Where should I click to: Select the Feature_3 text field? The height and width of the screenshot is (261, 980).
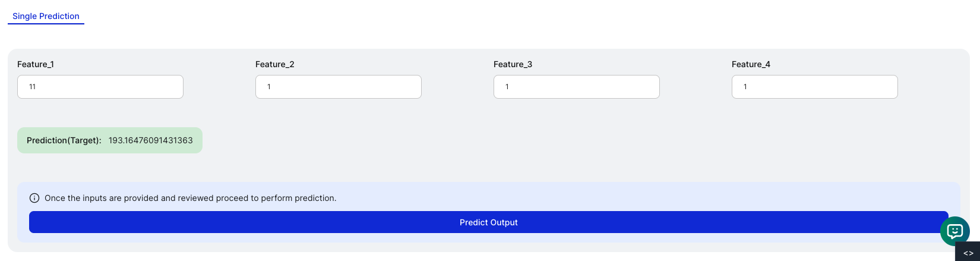[x=577, y=87]
